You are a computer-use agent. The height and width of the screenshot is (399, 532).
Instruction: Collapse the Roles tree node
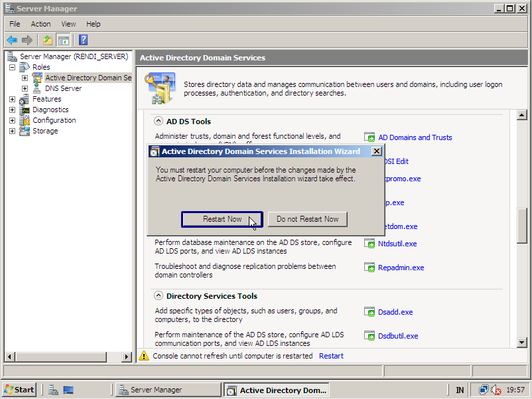point(12,67)
